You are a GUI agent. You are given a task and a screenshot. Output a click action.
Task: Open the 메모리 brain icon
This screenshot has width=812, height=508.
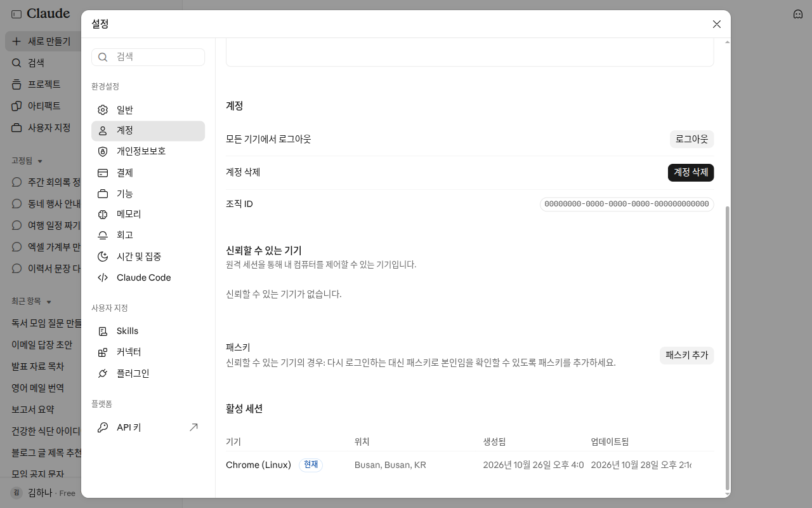103,215
